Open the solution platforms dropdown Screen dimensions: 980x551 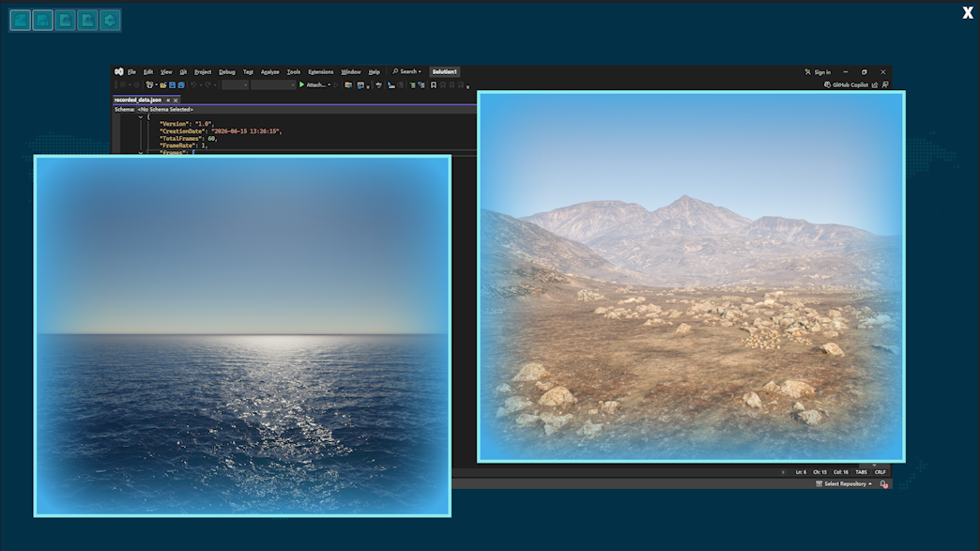[273, 85]
